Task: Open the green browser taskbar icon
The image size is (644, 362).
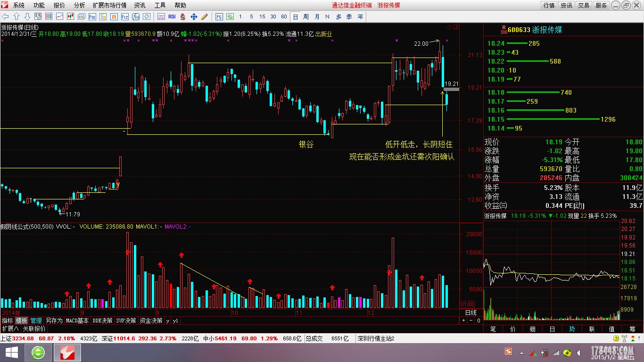Action: [x=38, y=352]
